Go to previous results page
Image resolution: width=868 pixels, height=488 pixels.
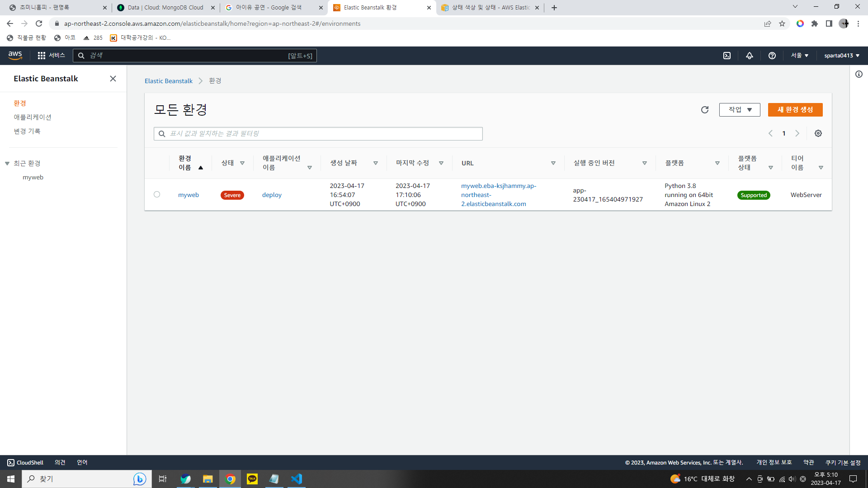pos(770,133)
